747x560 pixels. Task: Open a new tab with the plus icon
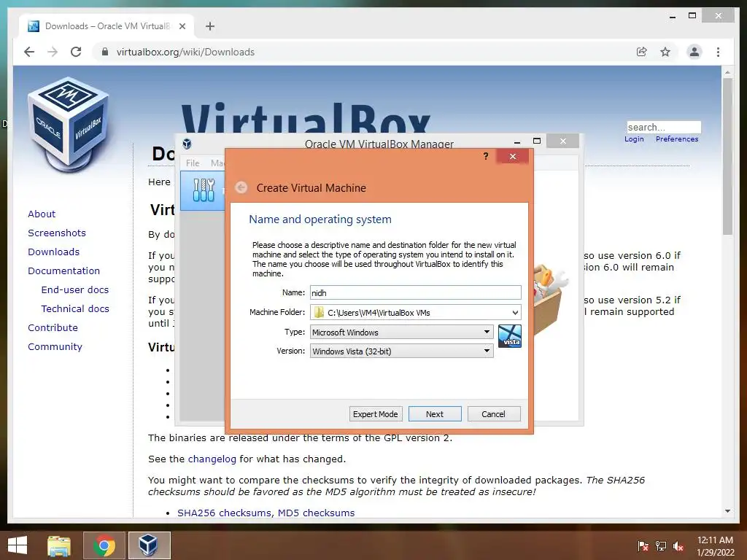click(210, 26)
